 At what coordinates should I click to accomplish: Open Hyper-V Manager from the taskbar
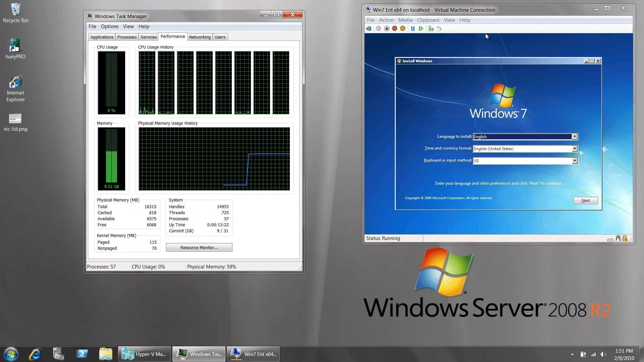click(145, 354)
